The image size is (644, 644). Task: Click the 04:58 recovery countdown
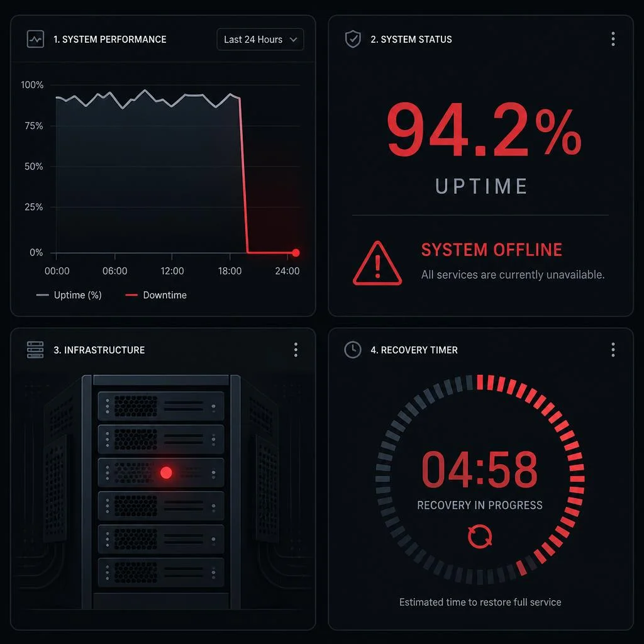coord(480,469)
